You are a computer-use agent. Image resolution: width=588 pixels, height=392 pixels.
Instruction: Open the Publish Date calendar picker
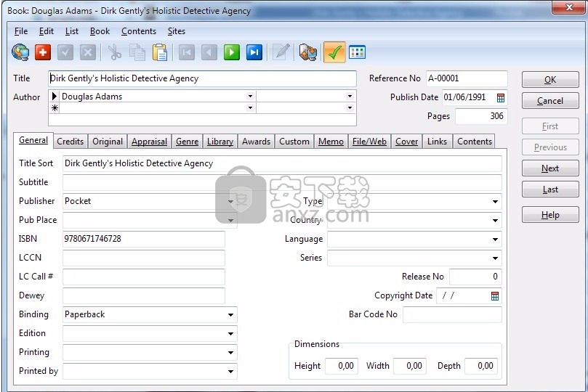pos(501,98)
